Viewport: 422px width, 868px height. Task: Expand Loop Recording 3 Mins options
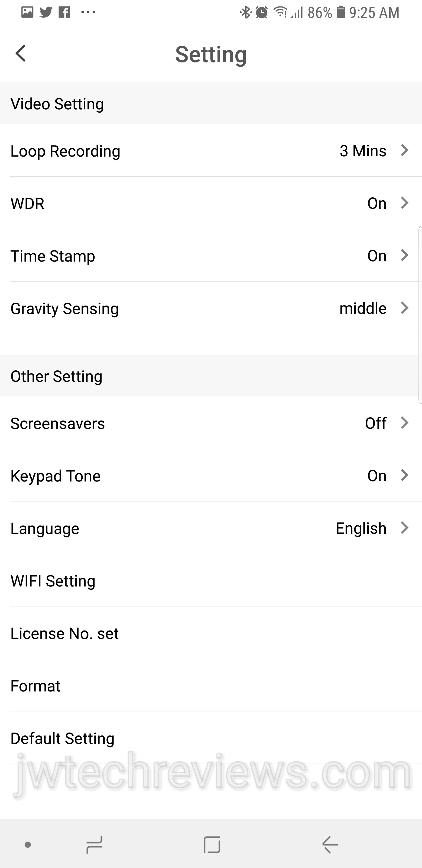tap(404, 150)
